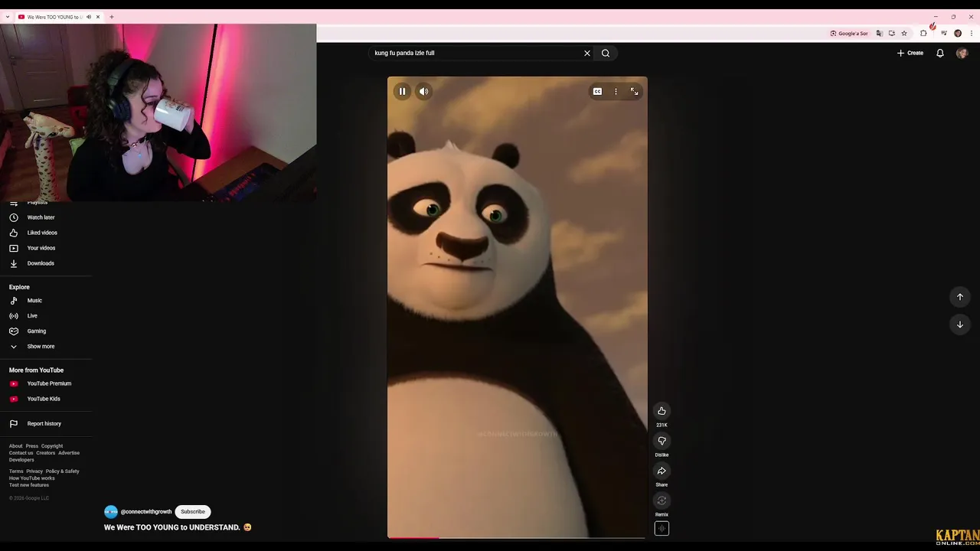Open the Chrome extensions puzzle icon
Screen dimensions: 980x551
923,34
